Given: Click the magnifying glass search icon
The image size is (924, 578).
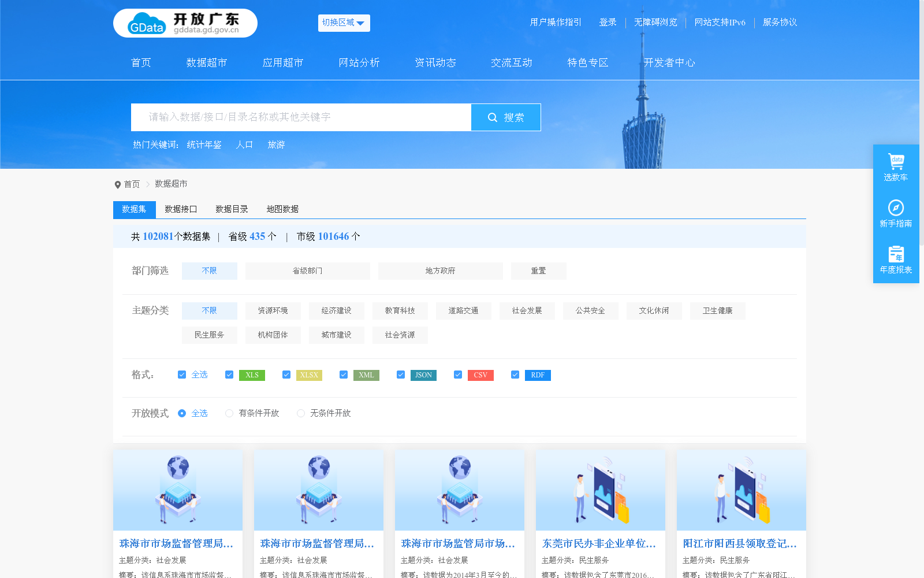Looking at the screenshot, I should click(x=492, y=117).
